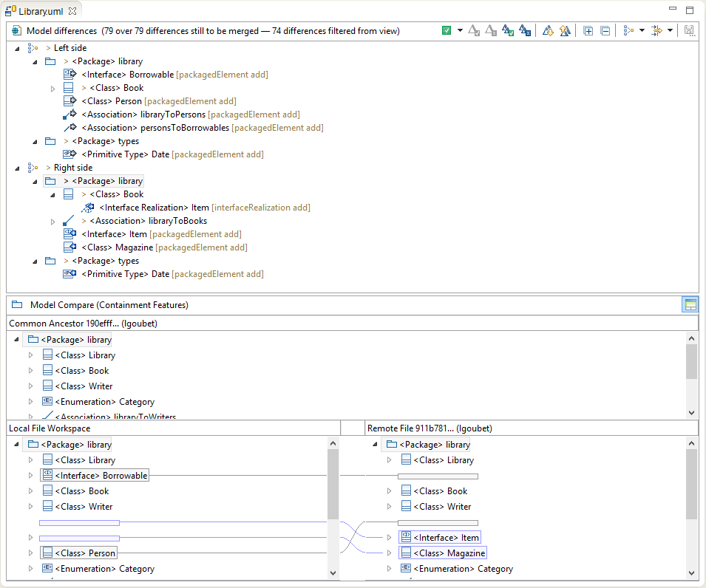Collapse the Left side tree node

[x=17, y=48]
